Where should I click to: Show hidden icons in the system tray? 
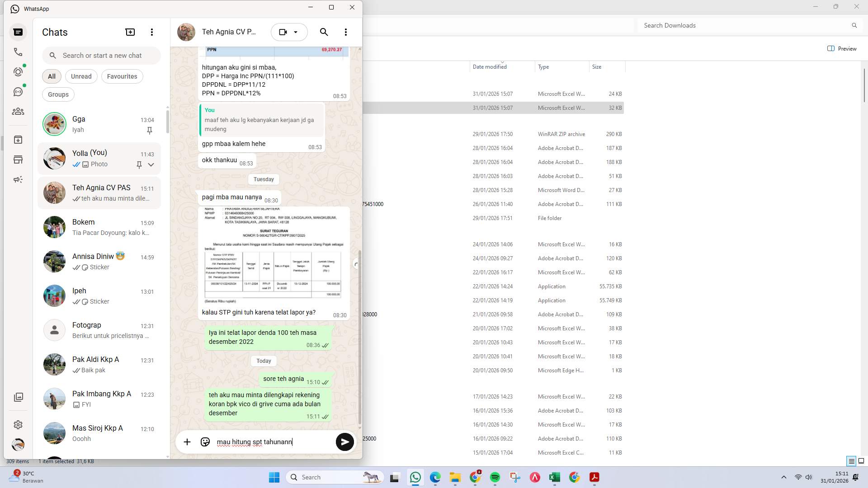point(783,477)
